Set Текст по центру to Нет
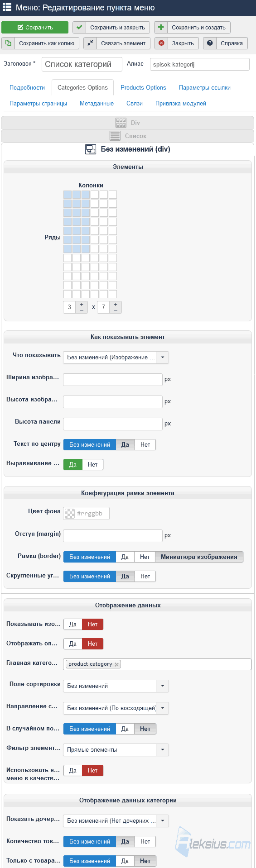256x868 pixels. click(x=145, y=445)
